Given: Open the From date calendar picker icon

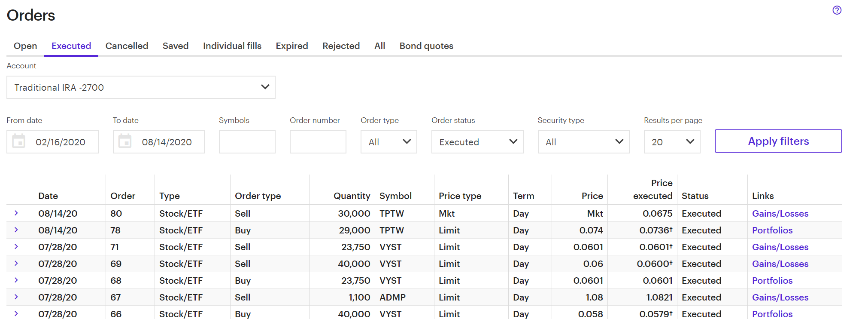Looking at the screenshot, I should [x=19, y=141].
